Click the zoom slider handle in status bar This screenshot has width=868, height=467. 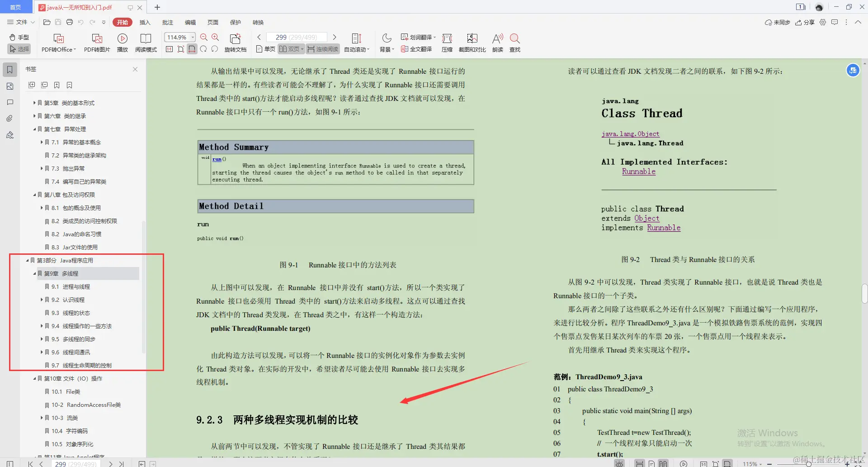pyautogui.click(x=808, y=464)
